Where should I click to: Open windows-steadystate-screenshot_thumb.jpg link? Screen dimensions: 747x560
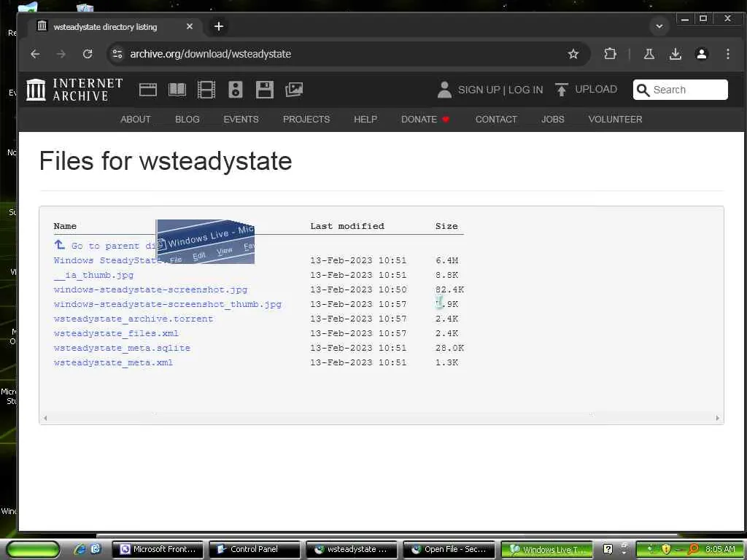pyautogui.click(x=168, y=304)
